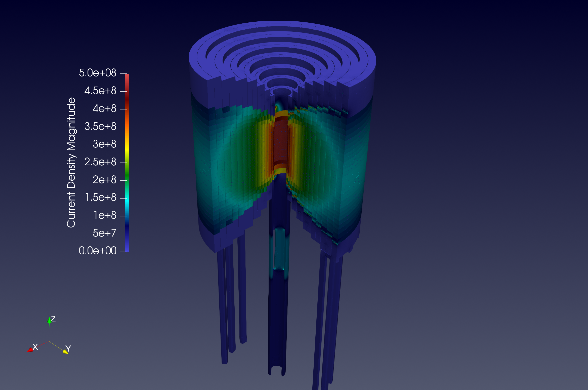This screenshot has height=390, width=588.
Task: Click the rainbow color gradient bar
Action: (x=127, y=162)
